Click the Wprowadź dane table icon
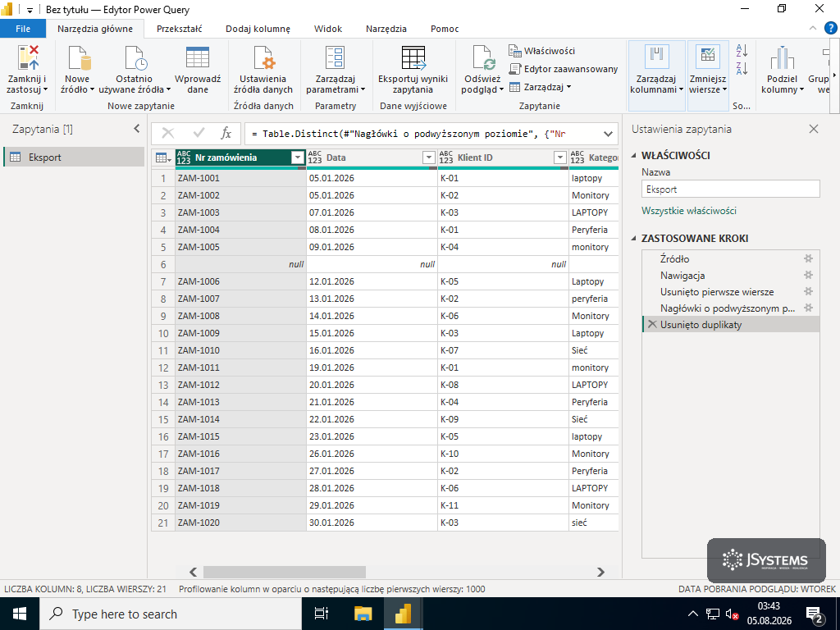This screenshot has width=840, height=630. coord(197,57)
